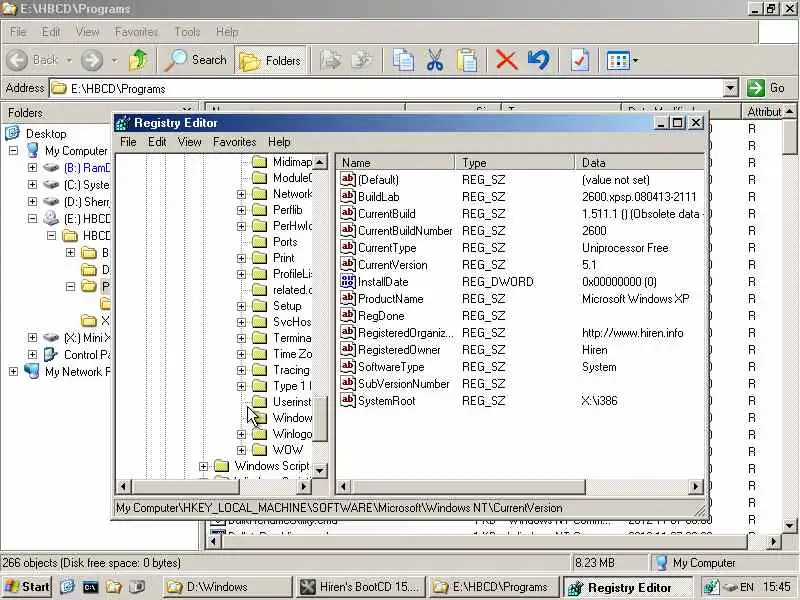Click registry tree scrollbar down arrow
Viewport: 800px width, 600px height.
pos(319,470)
